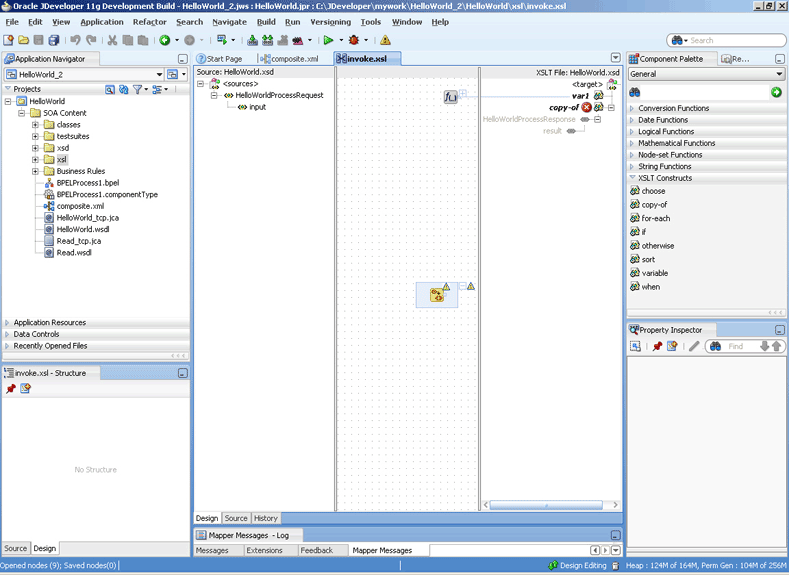Expand the testsuites folder
The width and height of the screenshot is (789, 575).
(x=35, y=136)
